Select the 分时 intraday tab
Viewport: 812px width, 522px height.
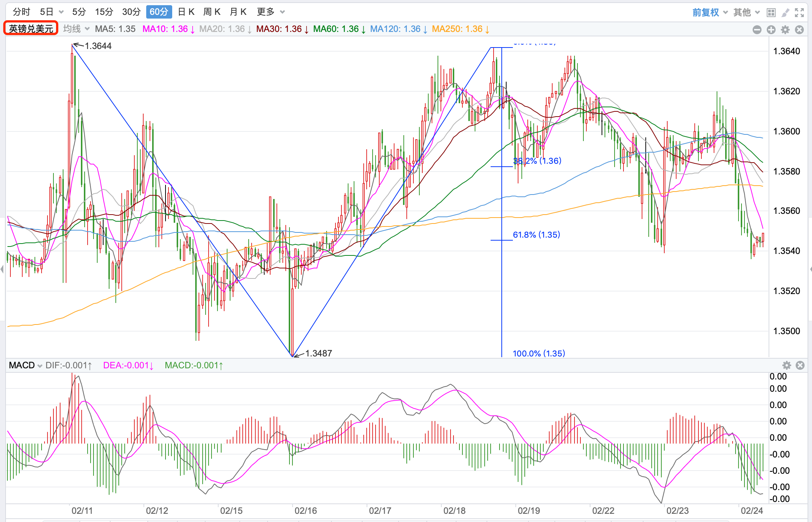pos(22,12)
